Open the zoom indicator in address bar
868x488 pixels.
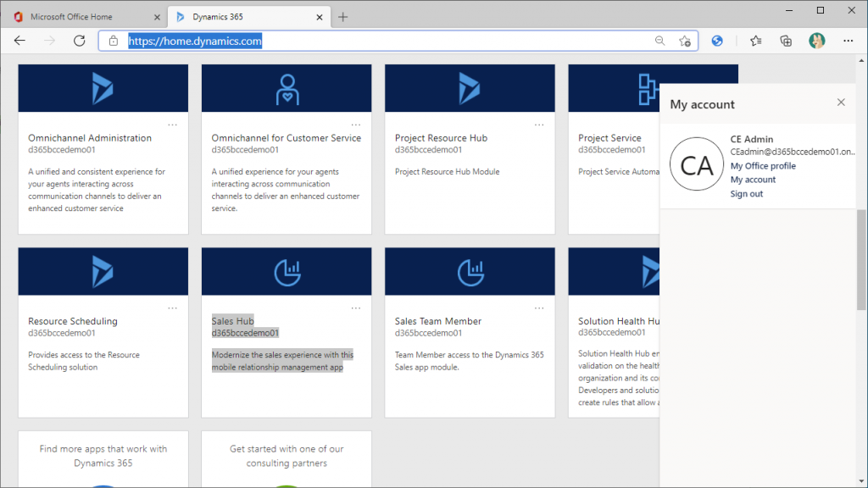(x=659, y=41)
